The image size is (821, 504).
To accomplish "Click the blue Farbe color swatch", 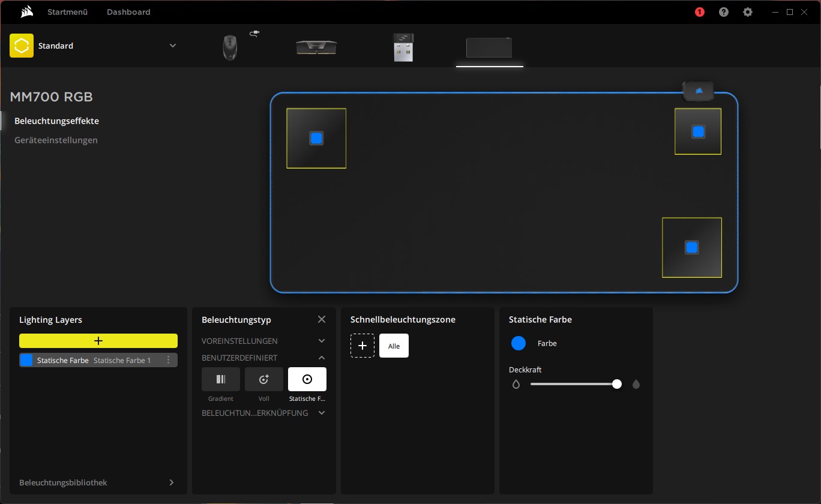I will pos(519,343).
